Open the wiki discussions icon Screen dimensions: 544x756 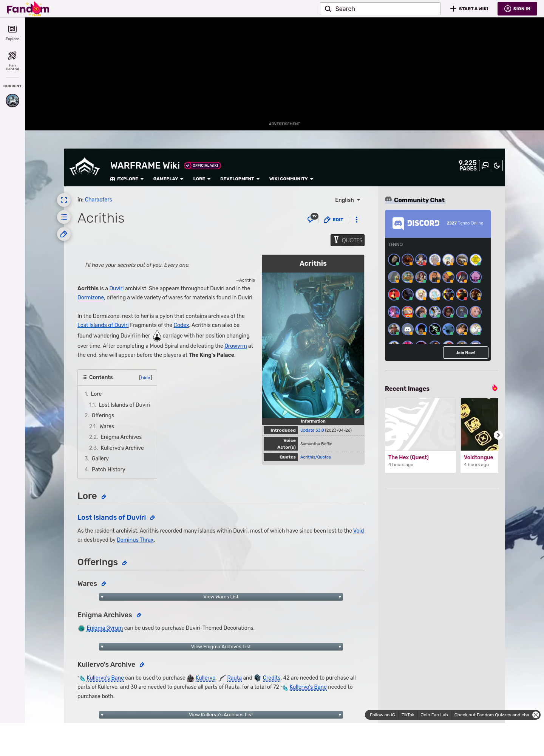coord(485,166)
